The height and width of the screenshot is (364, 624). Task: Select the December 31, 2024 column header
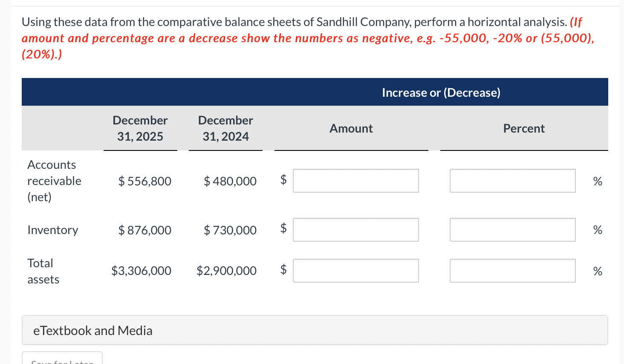tap(225, 128)
